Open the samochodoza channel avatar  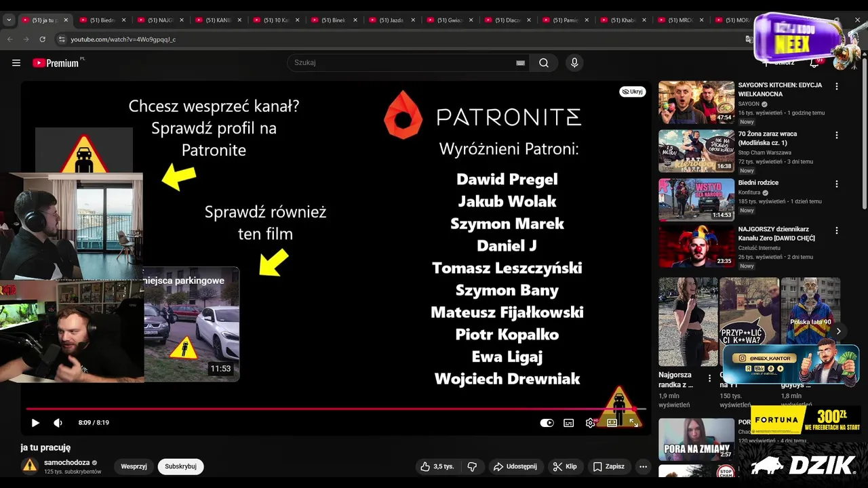pyautogui.click(x=30, y=466)
